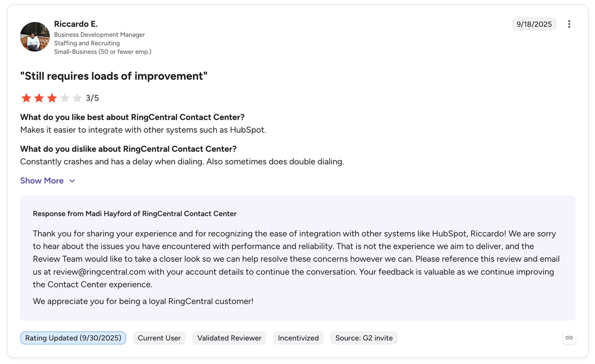595x364 pixels.
Task: Open the three-dot review options menu
Action: [569, 24]
